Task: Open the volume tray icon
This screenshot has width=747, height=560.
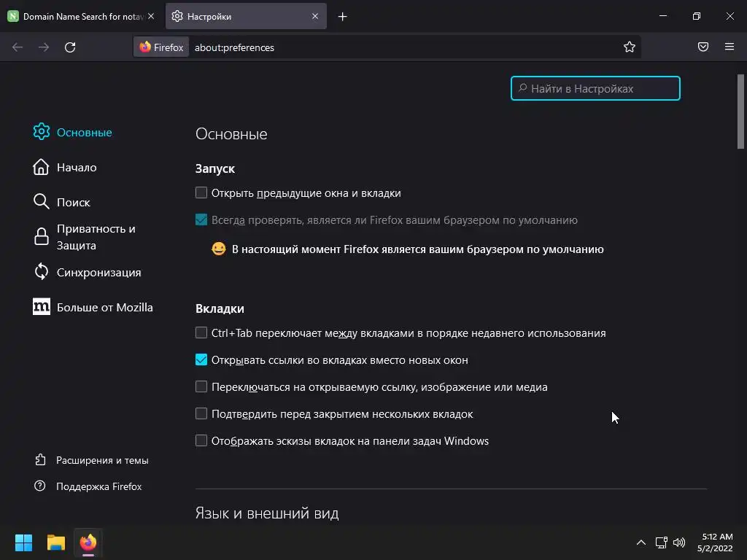Action: tap(679, 542)
